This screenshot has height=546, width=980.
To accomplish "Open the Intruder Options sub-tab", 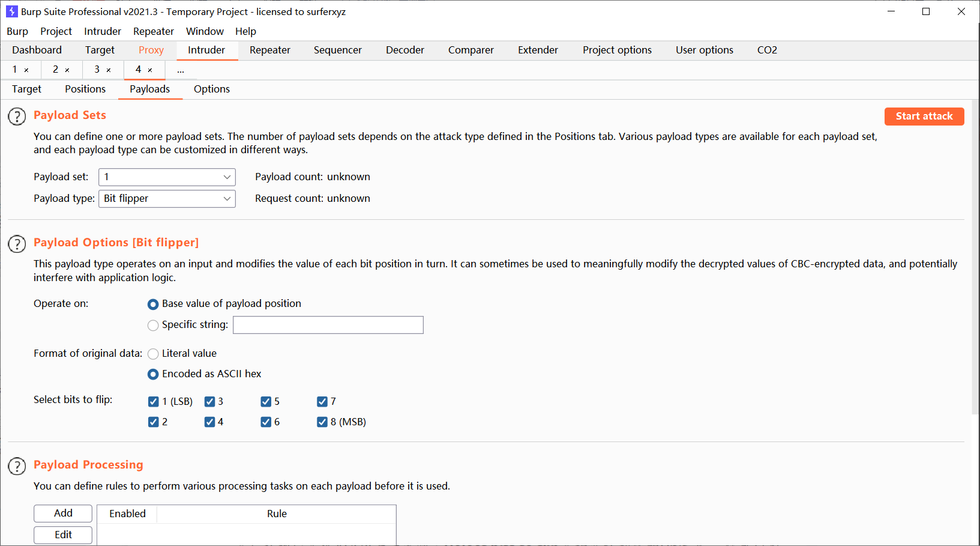I will coord(212,89).
